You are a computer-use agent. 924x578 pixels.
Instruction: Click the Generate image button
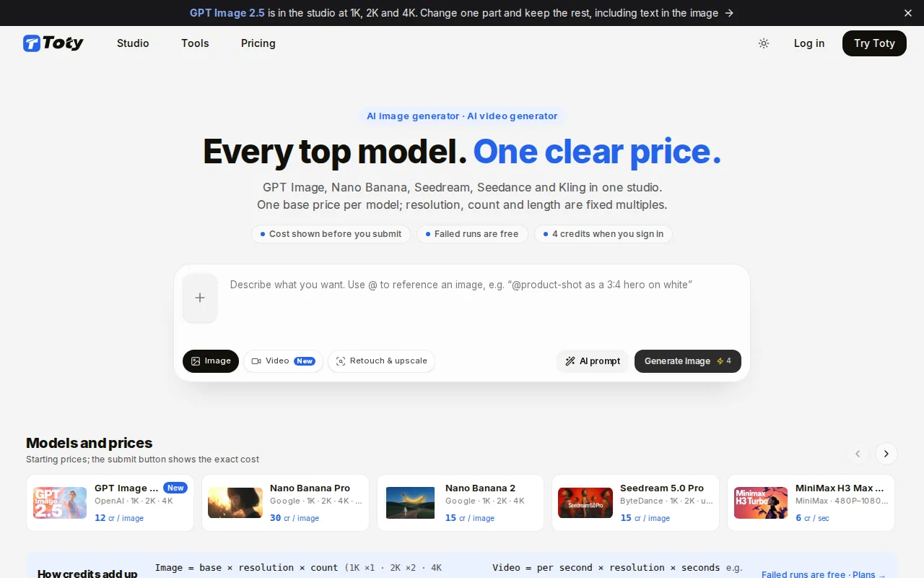click(x=688, y=361)
